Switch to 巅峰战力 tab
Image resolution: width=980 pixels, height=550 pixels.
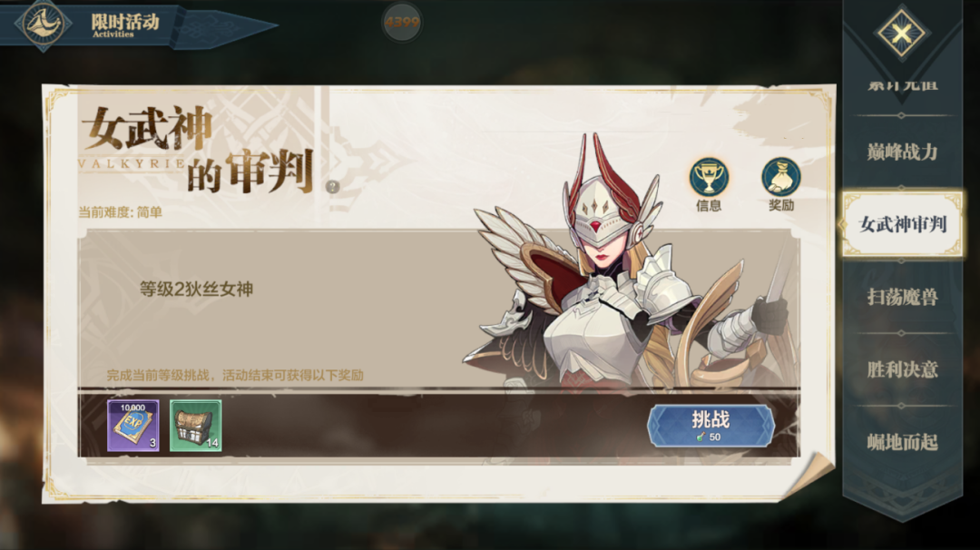point(902,152)
